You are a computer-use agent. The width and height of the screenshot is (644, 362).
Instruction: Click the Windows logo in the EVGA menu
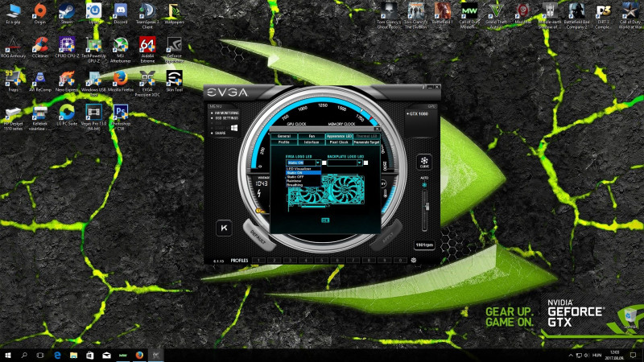(234, 128)
